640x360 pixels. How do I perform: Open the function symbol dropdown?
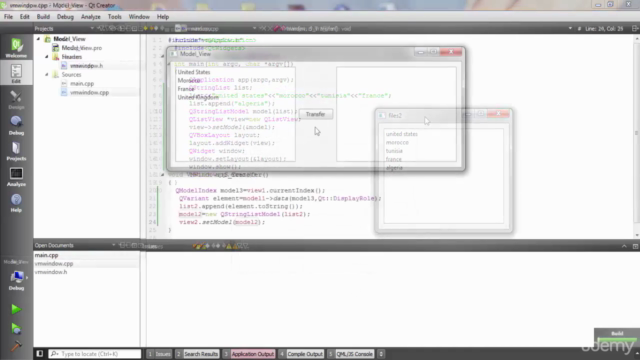click(570, 29)
